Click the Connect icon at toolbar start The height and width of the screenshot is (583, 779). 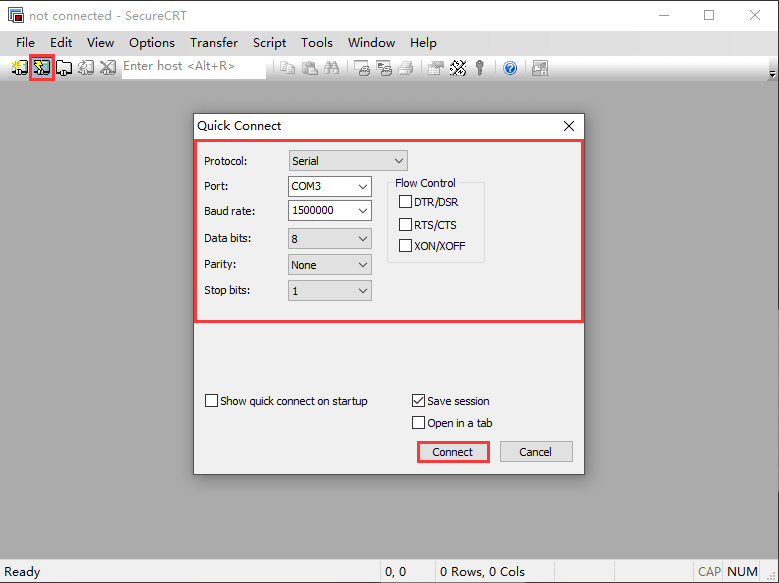(20, 68)
